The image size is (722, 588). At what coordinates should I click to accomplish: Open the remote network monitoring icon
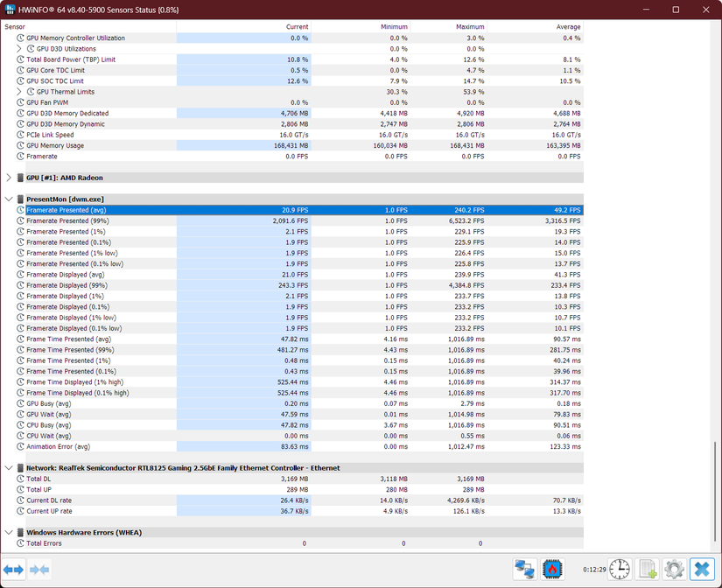click(x=525, y=570)
